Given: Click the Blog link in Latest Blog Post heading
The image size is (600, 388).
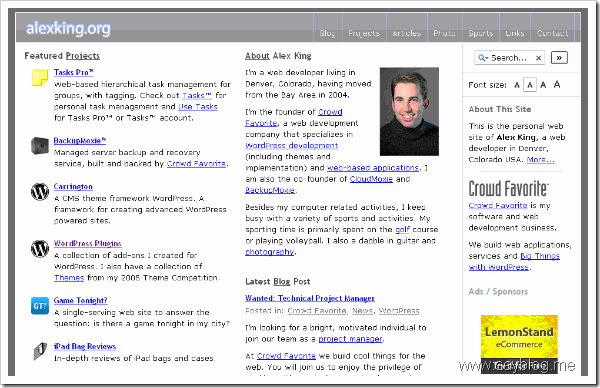Looking at the screenshot, I should click(282, 282).
